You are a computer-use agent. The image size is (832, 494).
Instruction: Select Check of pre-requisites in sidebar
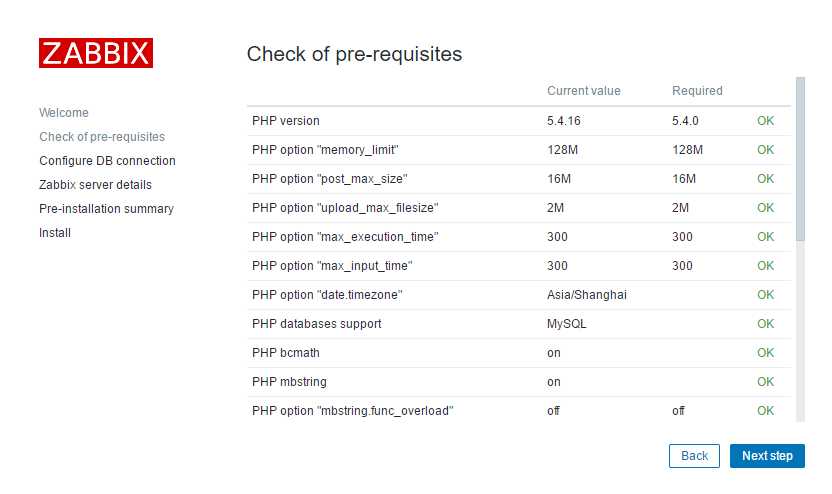[102, 136]
